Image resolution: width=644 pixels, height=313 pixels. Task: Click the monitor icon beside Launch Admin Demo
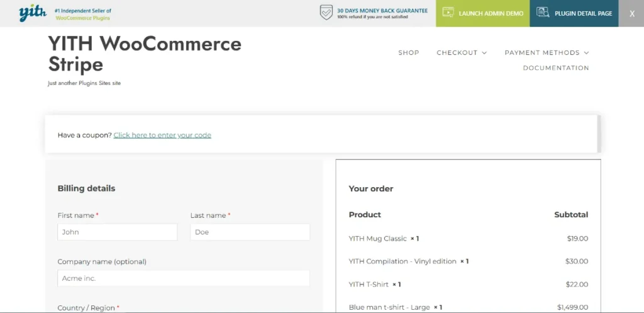pyautogui.click(x=448, y=13)
